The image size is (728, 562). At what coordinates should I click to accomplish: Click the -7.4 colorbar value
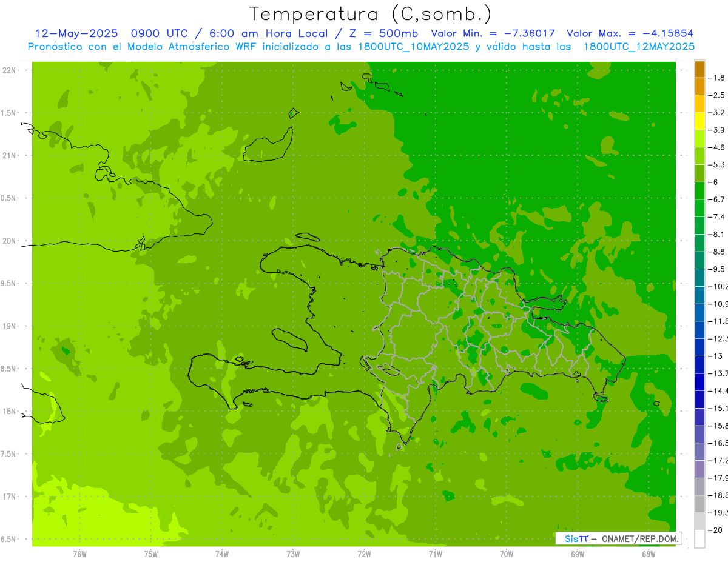pos(716,217)
